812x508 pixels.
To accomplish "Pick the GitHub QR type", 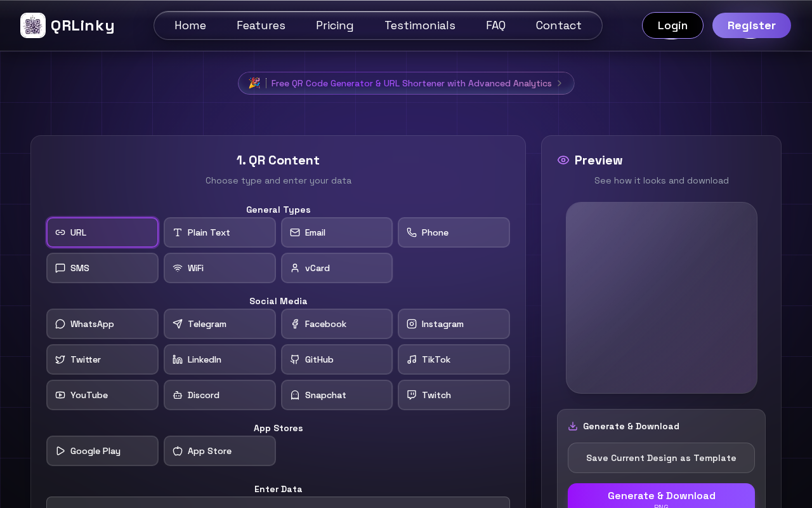I will point(337,359).
